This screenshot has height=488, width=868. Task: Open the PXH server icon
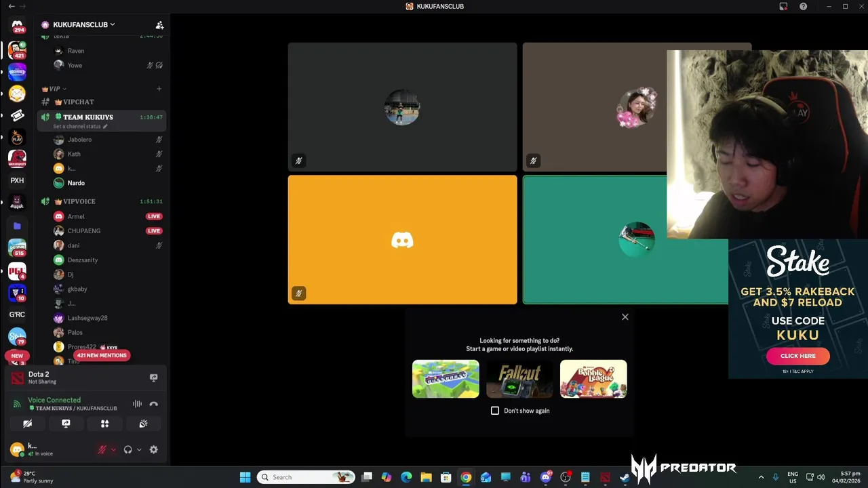(x=17, y=180)
